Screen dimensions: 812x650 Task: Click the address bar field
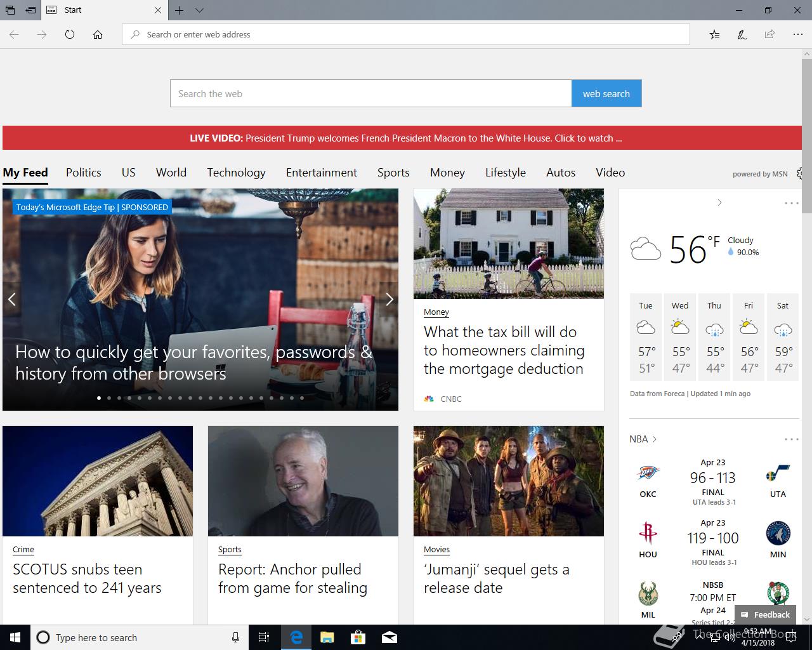406,34
